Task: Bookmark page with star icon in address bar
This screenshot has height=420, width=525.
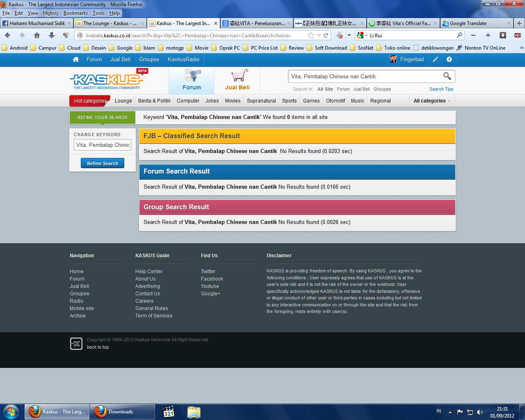Action: click(311, 35)
